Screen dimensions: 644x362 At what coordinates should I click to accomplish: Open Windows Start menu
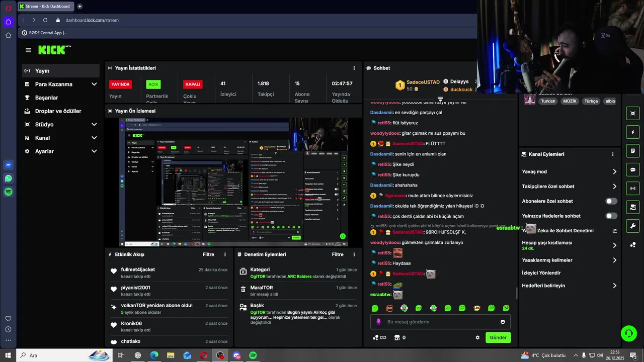8,355
